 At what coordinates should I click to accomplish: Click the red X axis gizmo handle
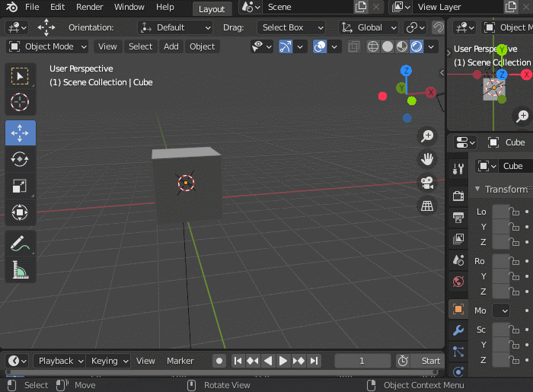pyautogui.click(x=431, y=92)
